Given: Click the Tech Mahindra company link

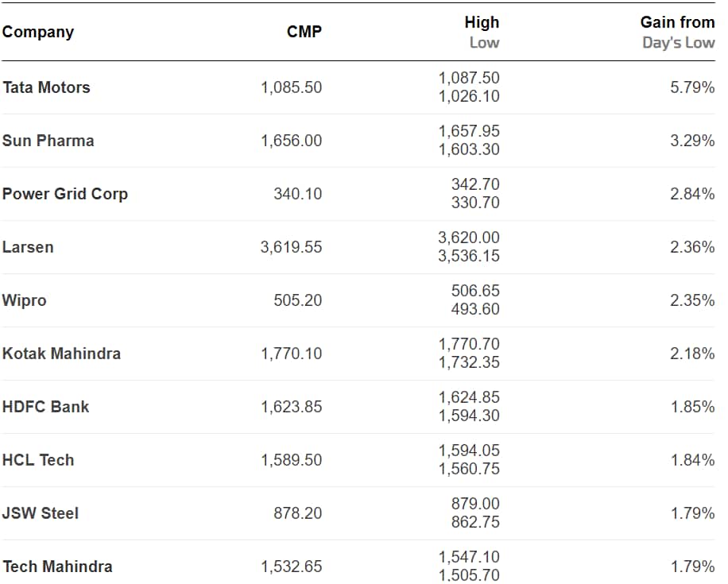Looking at the screenshot, I should pos(57,567).
